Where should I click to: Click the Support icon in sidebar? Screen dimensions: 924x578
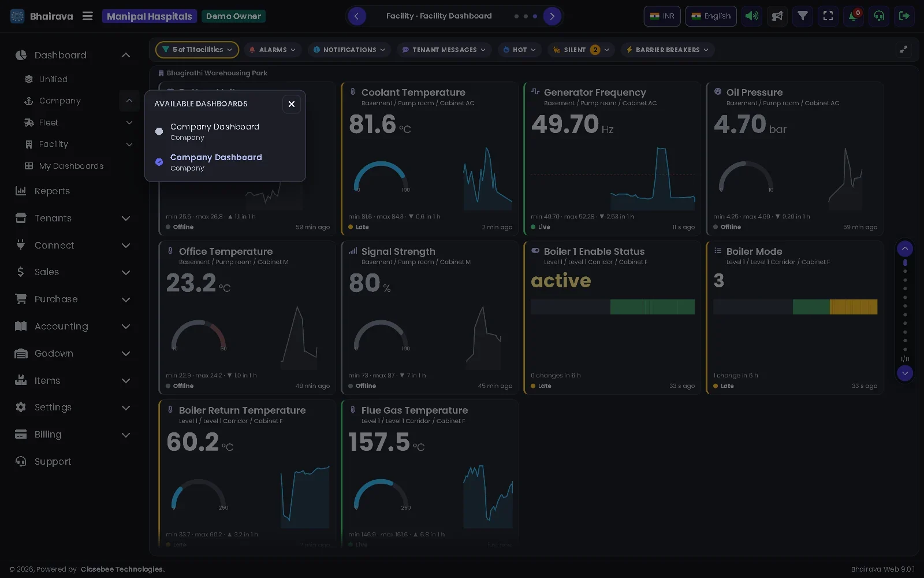click(21, 461)
